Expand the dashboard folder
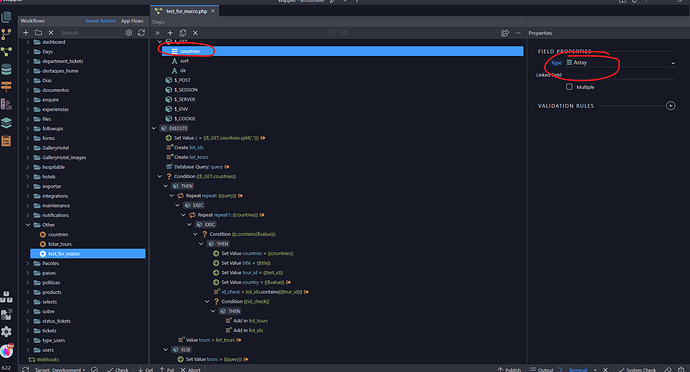 (28, 42)
